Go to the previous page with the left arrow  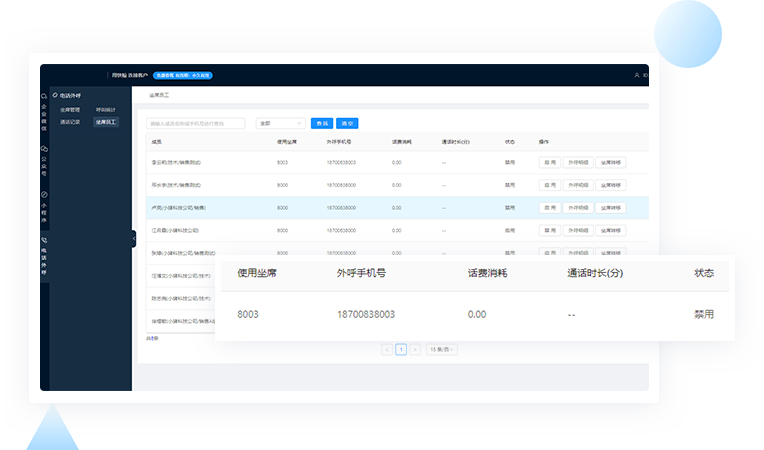pos(386,350)
